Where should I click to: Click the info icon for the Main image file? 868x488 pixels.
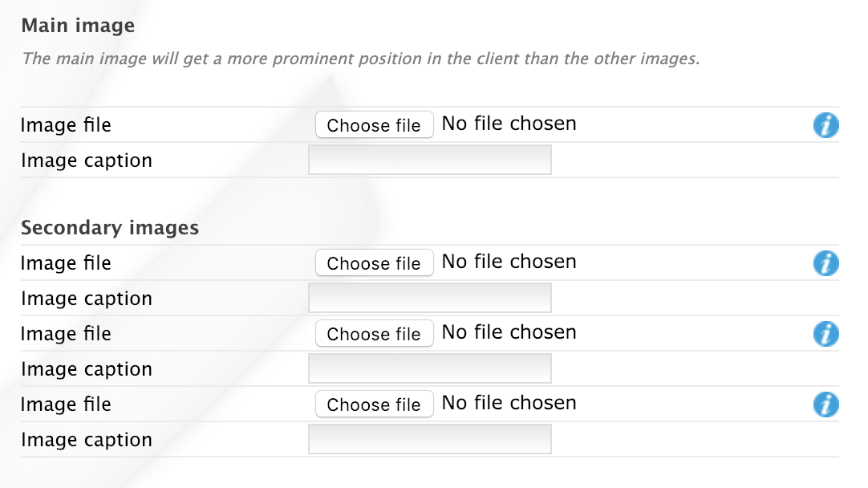pyautogui.click(x=825, y=125)
